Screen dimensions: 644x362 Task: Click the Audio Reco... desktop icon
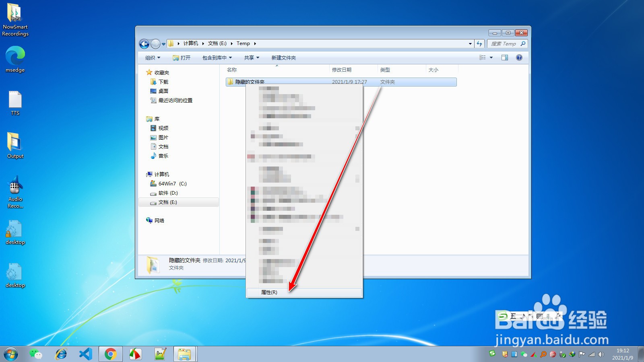[15, 192]
